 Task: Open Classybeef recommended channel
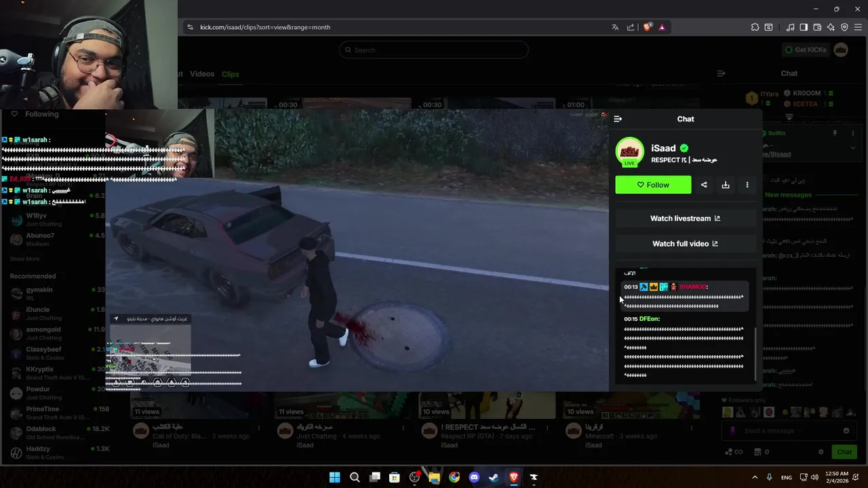coord(57,353)
